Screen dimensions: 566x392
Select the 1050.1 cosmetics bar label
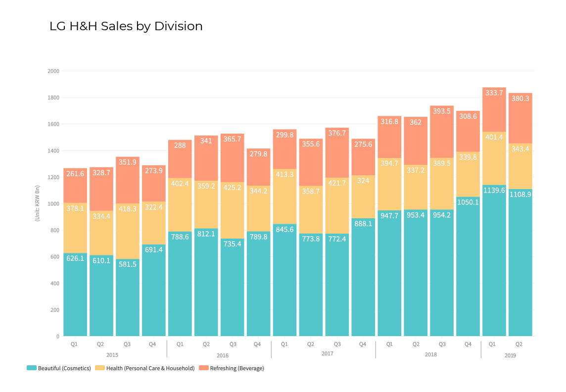coord(468,202)
